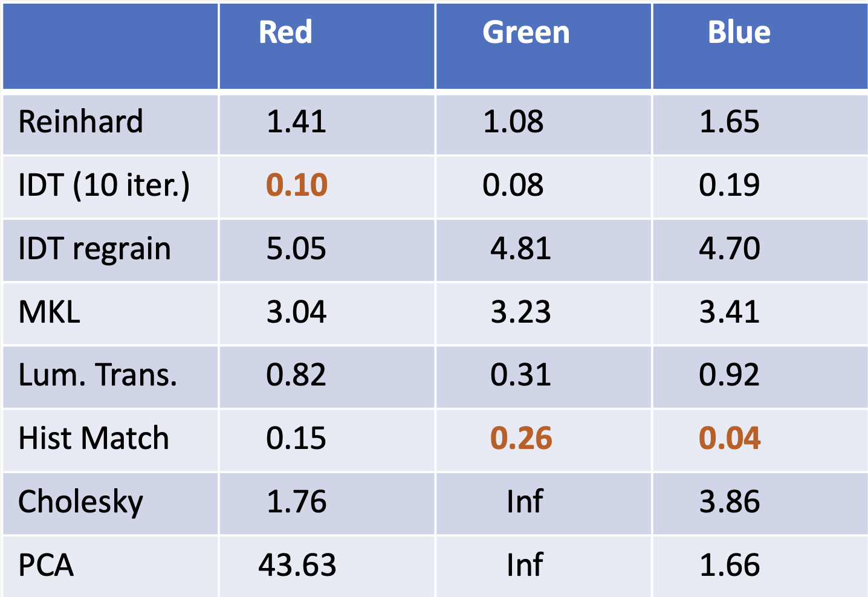Click the Blue column header
Image resolution: width=868 pixels, height=597 pixels.
[739, 33]
